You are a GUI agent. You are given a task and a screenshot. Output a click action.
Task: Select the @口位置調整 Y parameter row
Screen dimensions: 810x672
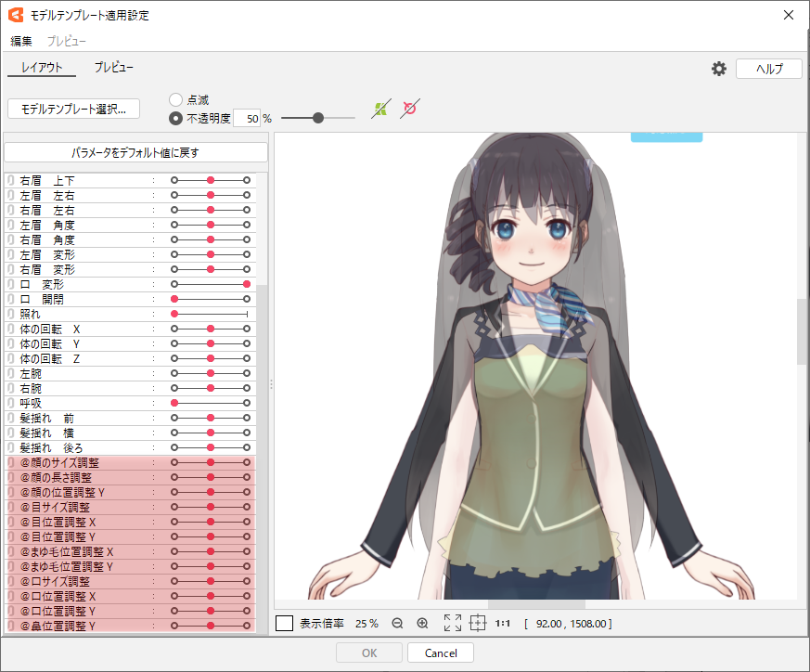tap(130, 611)
